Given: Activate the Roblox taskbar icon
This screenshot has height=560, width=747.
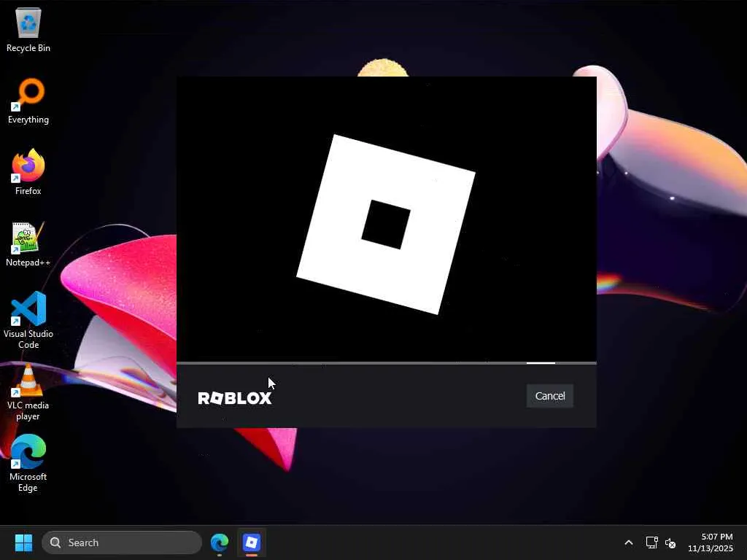Looking at the screenshot, I should [252, 542].
